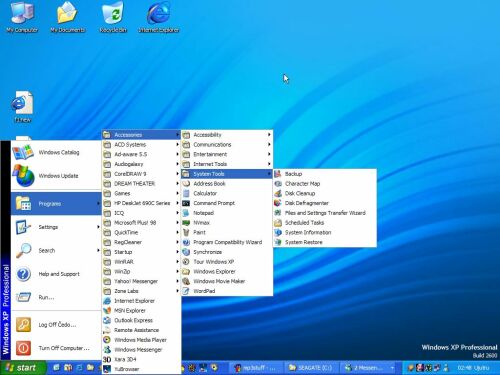Switch to the mp3stuff taskbar button

tap(256, 368)
